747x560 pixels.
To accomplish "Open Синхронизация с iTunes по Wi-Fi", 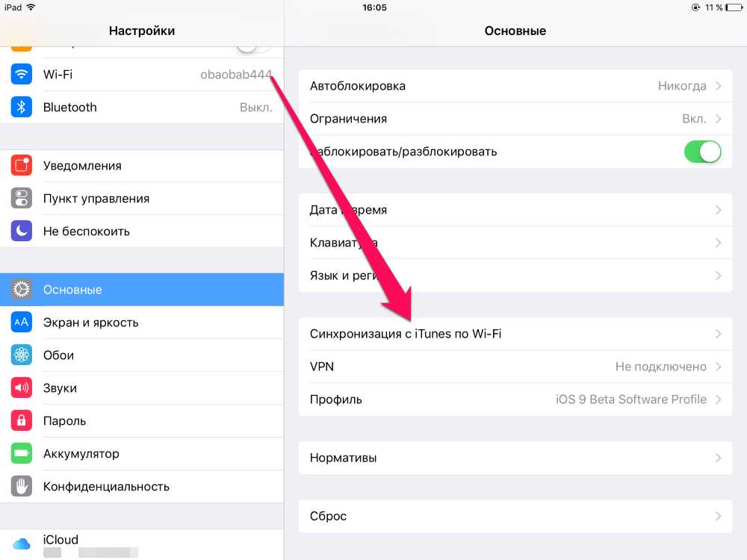I will point(515,334).
